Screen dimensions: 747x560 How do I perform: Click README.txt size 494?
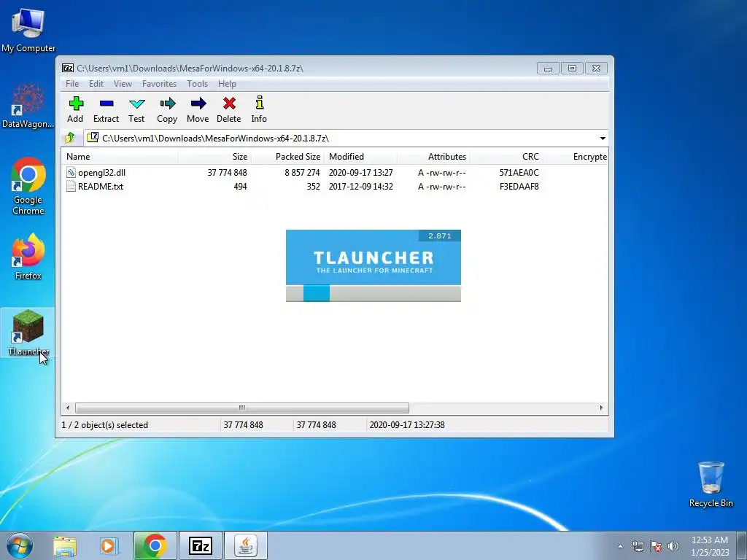point(240,186)
